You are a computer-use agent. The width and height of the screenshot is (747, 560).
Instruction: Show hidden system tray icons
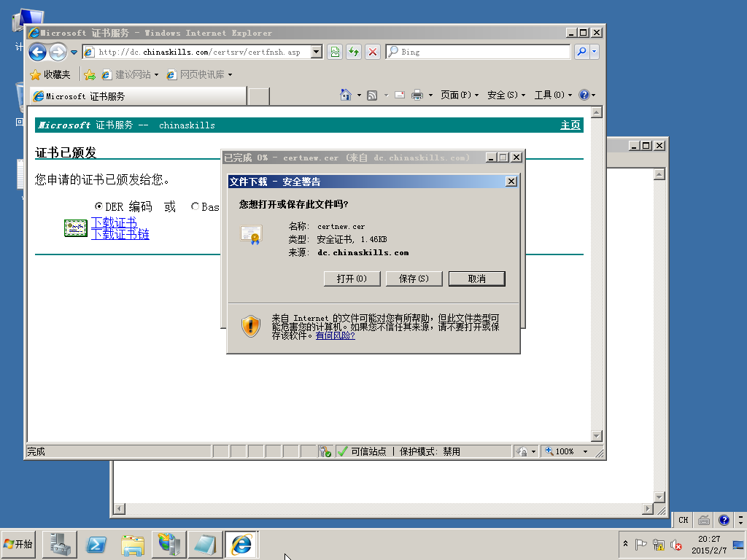[625, 544]
